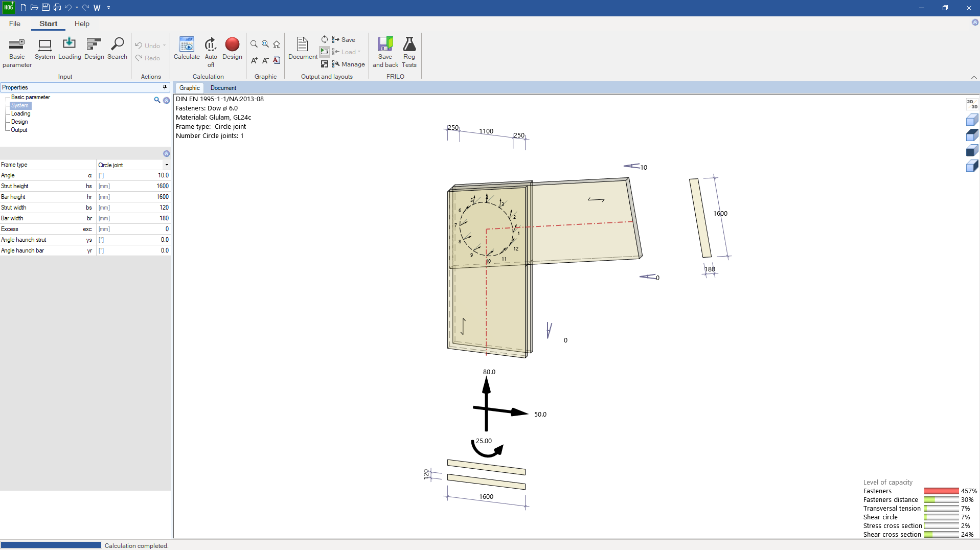The width and height of the screenshot is (980, 550).
Task: Open the Frame type dropdown
Action: click(167, 165)
